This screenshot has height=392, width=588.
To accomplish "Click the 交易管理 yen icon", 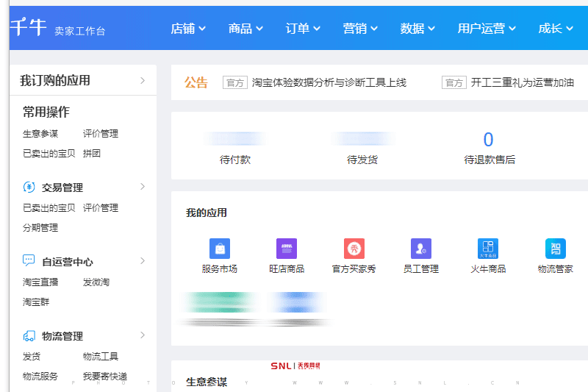I will [29, 187].
